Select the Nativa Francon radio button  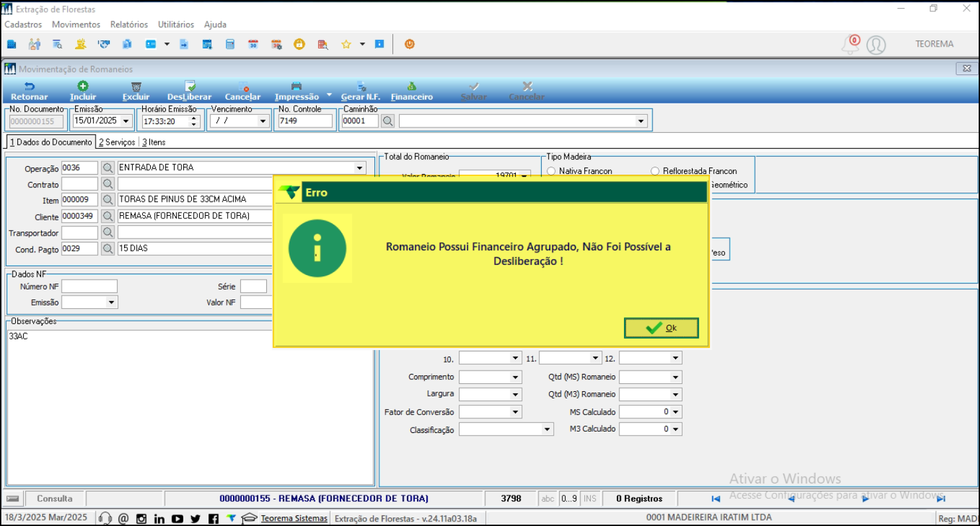click(x=551, y=171)
